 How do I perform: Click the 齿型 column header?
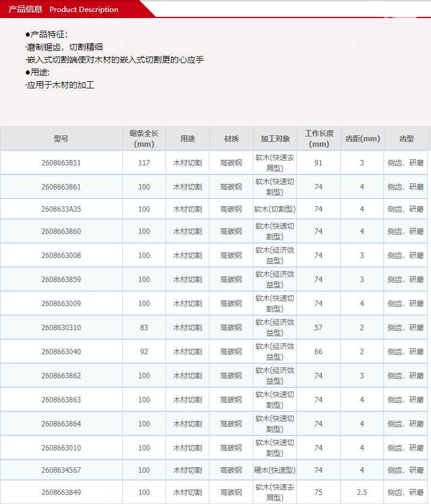coord(406,139)
